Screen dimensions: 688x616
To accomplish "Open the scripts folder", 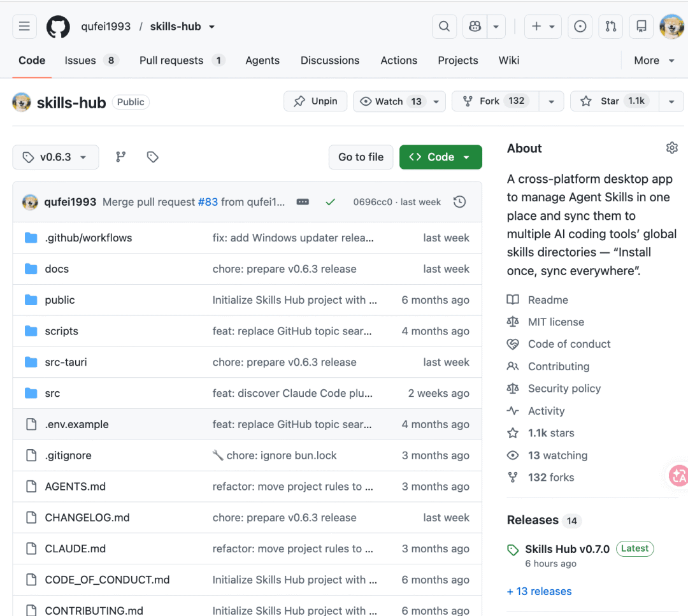I will (x=61, y=331).
